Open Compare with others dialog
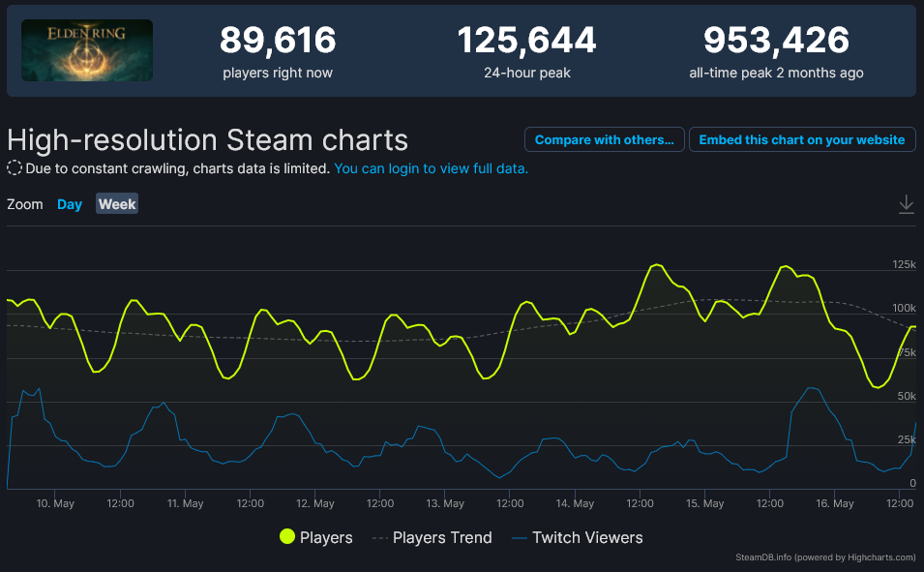This screenshot has height=572, width=924. [x=604, y=139]
